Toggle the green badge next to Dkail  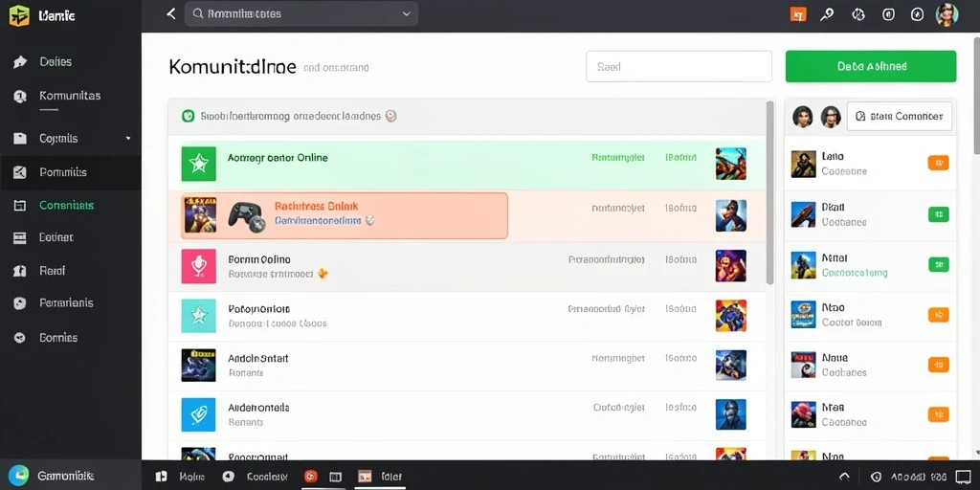[938, 214]
